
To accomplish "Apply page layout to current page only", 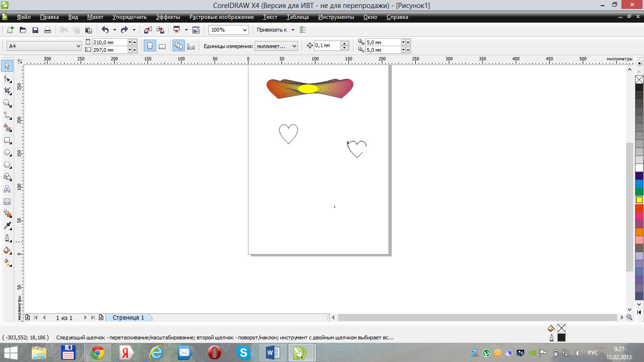I will [191, 46].
